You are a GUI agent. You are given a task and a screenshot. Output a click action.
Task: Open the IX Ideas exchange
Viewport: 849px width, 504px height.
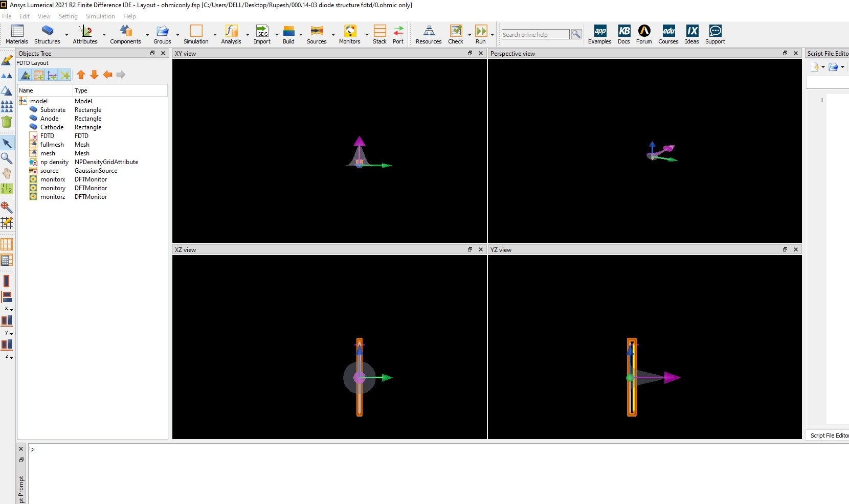click(x=692, y=34)
